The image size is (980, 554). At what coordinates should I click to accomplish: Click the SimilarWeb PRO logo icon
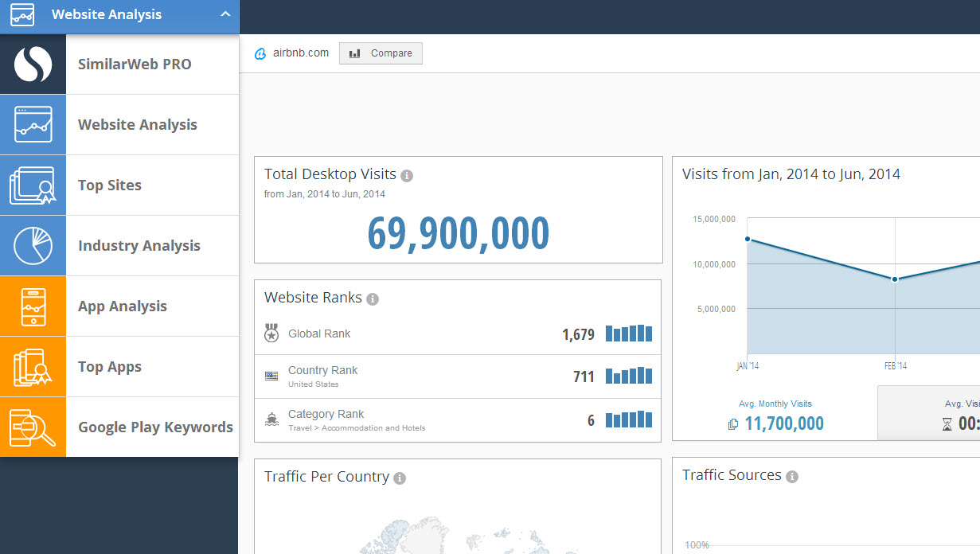click(x=33, y=64)
